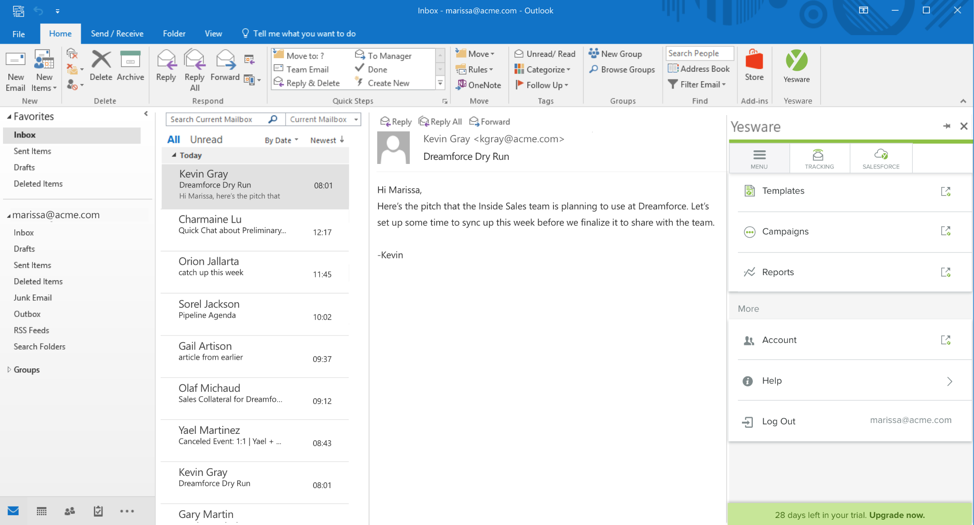The image size is (974, 525).
Task: Open the Rules dropdown
Action: coord(475,70)
